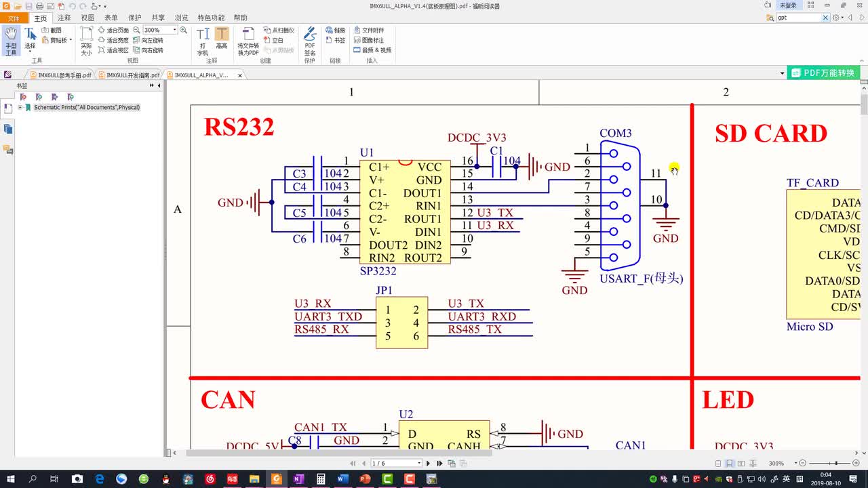
Task: Click the status bar zoom-out minus button
Action: (803, 463)
